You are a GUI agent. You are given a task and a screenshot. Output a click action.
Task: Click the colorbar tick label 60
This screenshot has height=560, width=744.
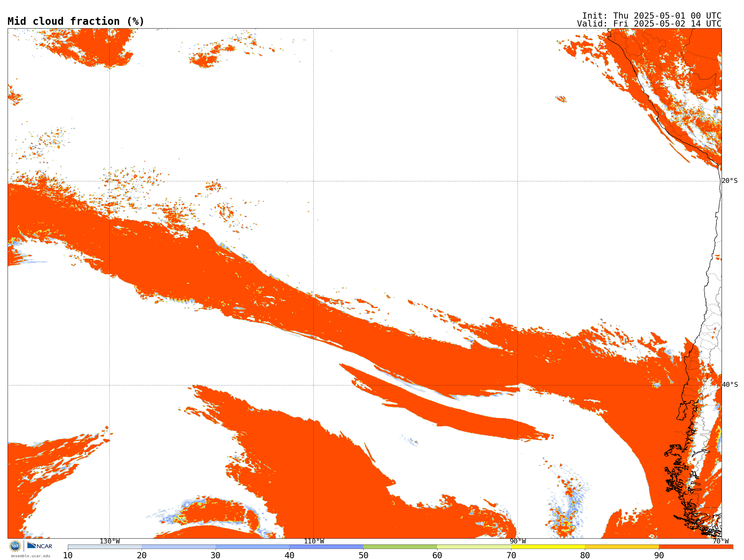click(x=437, y=555)
